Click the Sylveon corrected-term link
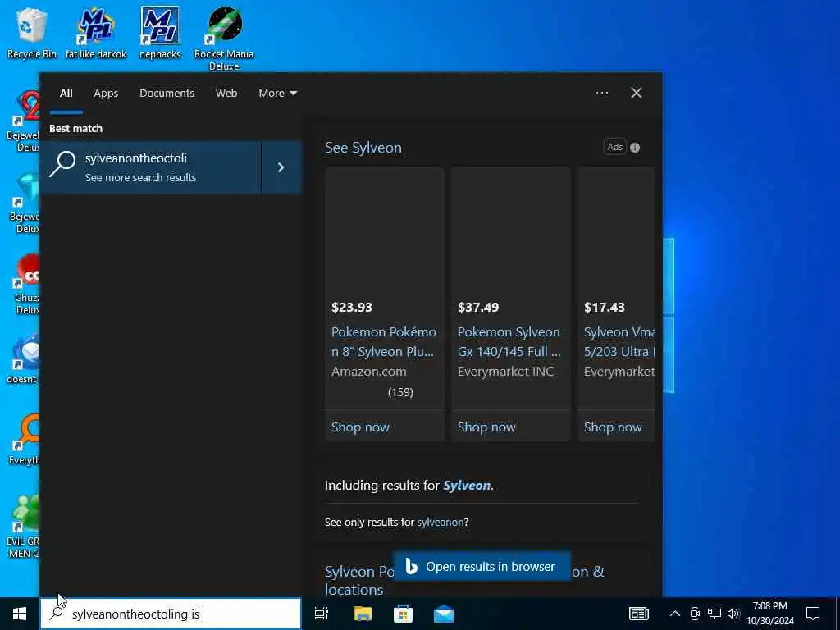Viewport: 840px width, 630px height. pos(467,486)
